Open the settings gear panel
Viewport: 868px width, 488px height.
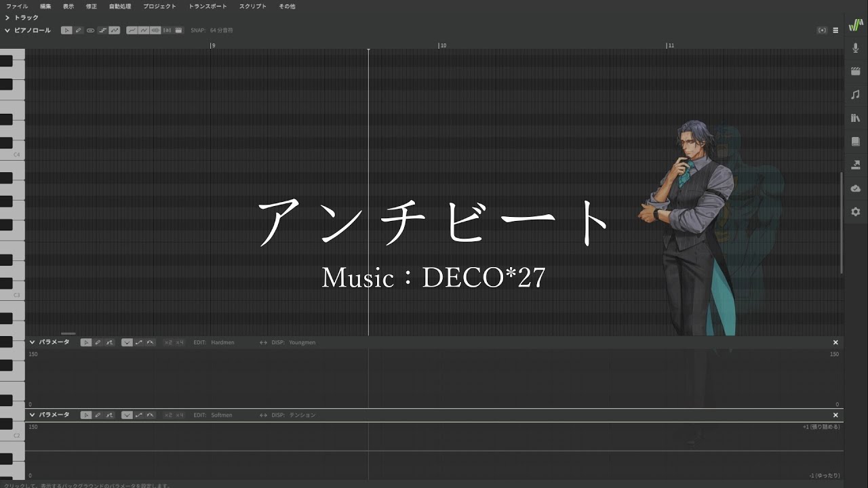point(856,212)
